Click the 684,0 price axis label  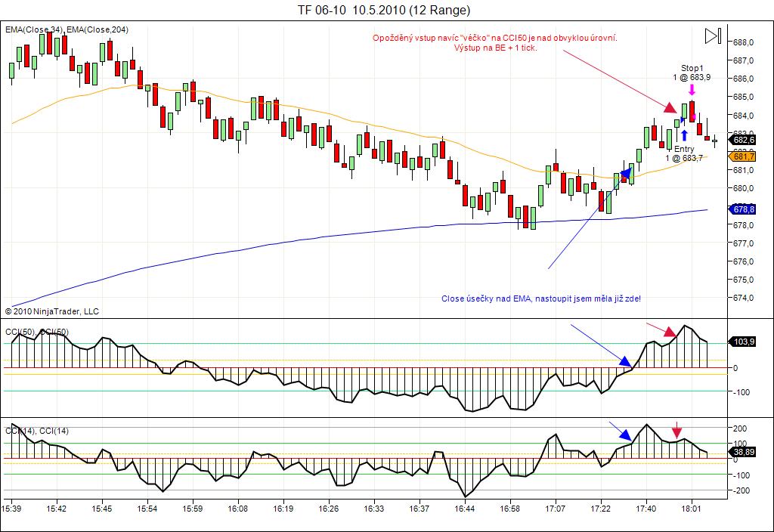[744, 116]
